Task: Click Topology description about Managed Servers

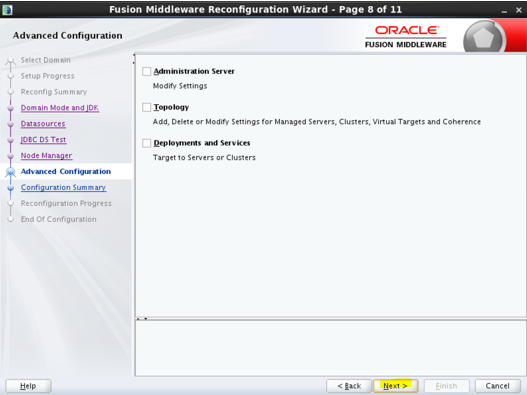Action: [x=317, y=122]
